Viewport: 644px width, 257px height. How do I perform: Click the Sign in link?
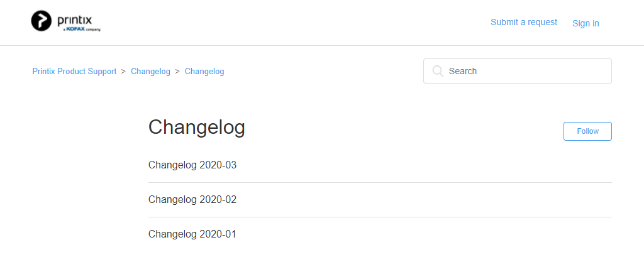coord(586,23)
